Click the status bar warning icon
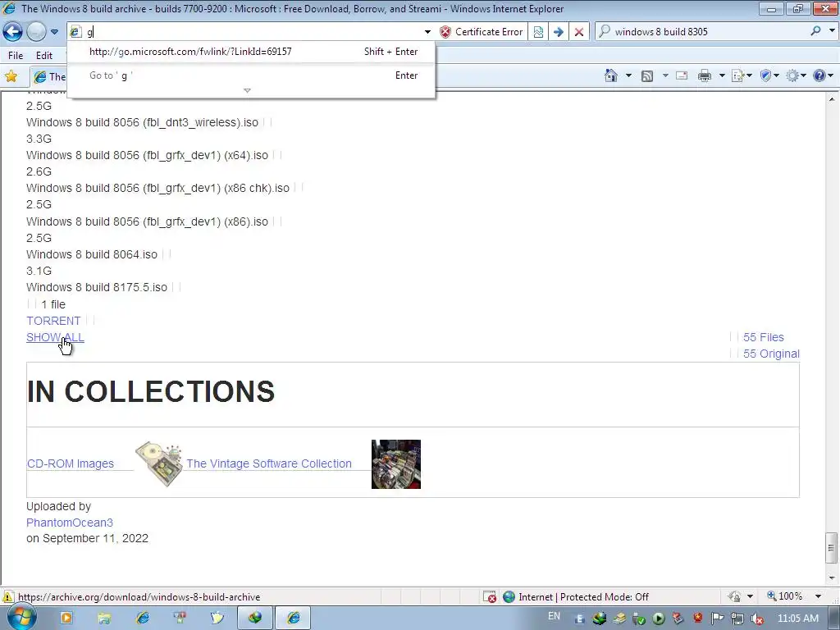The image size is (840, 630). (7, 597)
